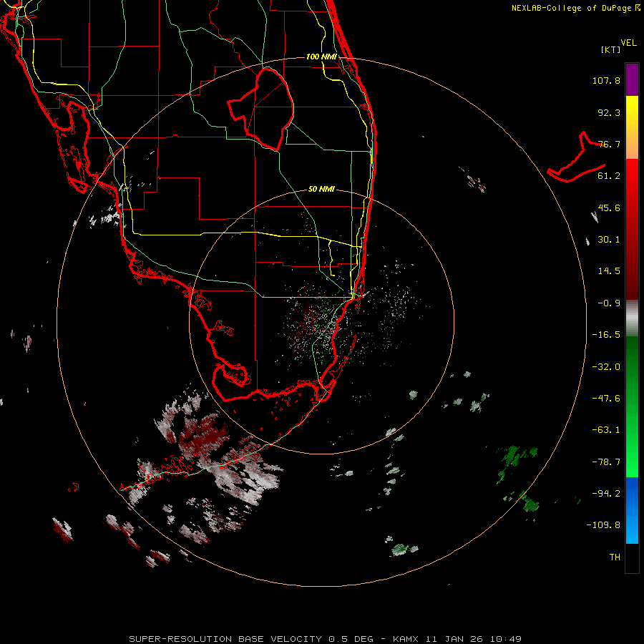Click the 50 NMI range ring label

pyautogui.click(x=321, y=190)
